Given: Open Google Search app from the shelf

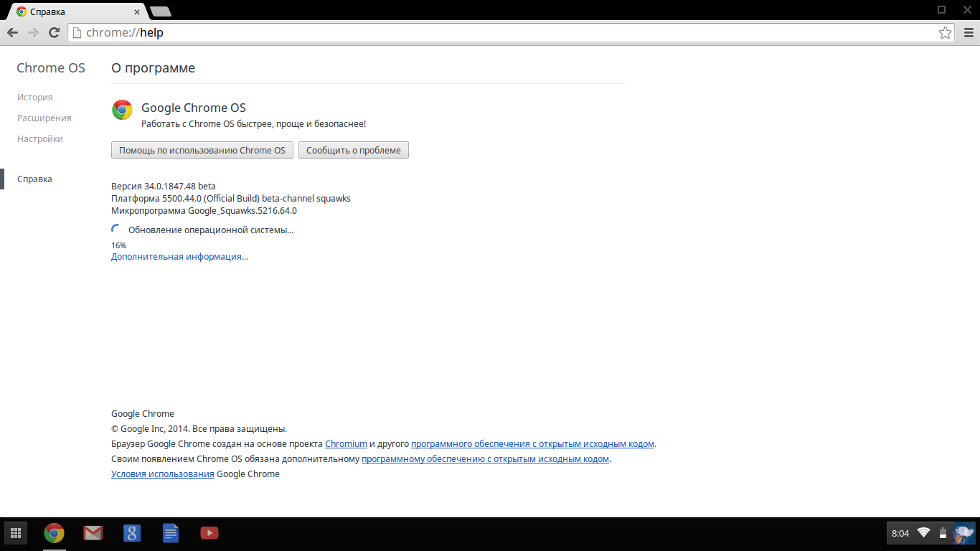Looking at the screenshot, I should pyautogui.click(x=131, y=533).
